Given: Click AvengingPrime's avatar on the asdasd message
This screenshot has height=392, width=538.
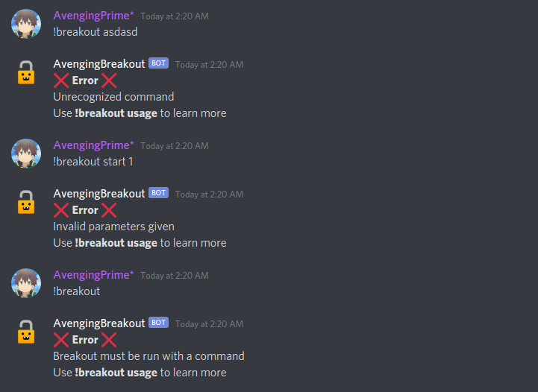Looking at the screenshot, I should click(26, 24).
